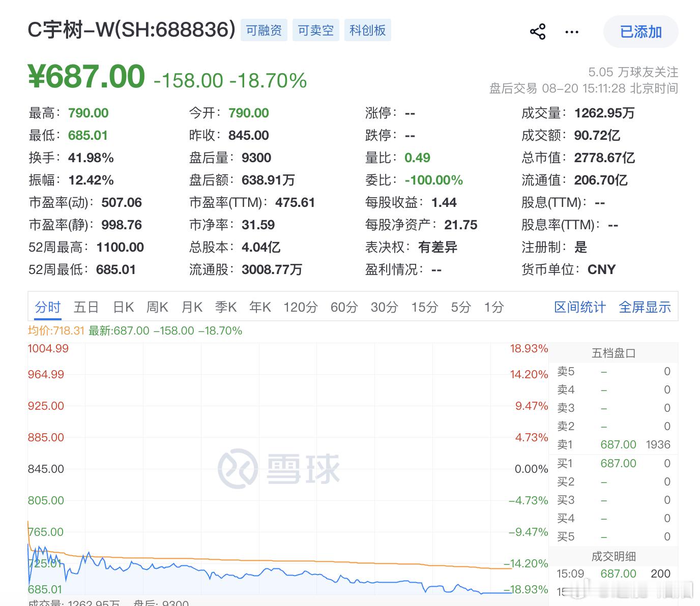
Task: Click the 可融资 tag
Action: coord(264,31)
